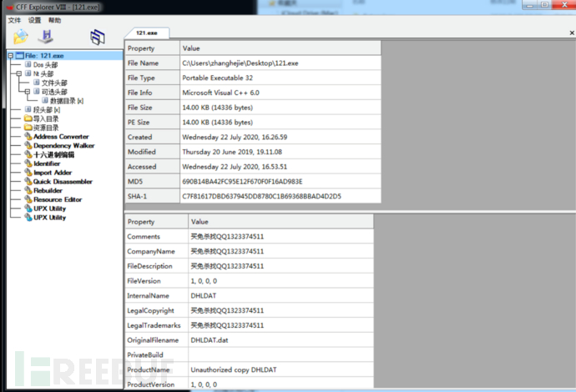Screen dimensions: 576x392
Task: Click the Address Converter tool icon
Action: pos(28,136)
